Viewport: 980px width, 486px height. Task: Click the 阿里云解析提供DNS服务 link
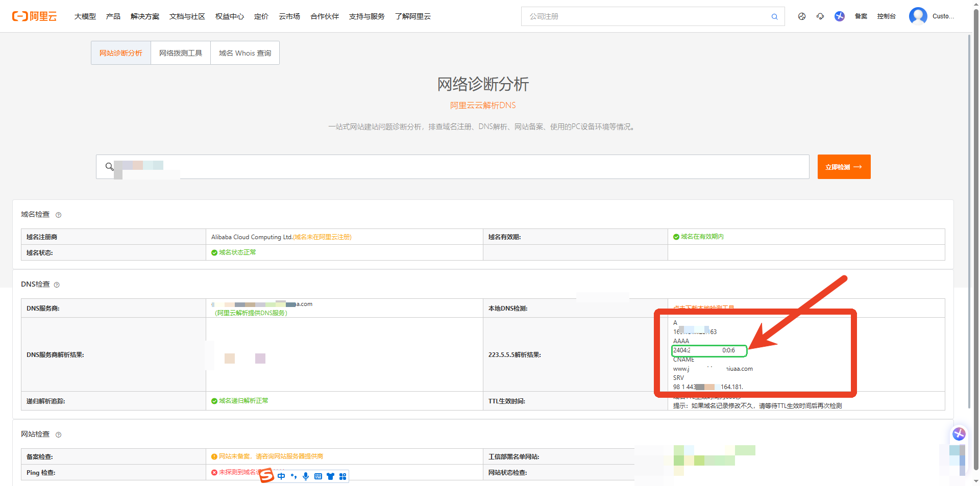click(x=251, y=313)
